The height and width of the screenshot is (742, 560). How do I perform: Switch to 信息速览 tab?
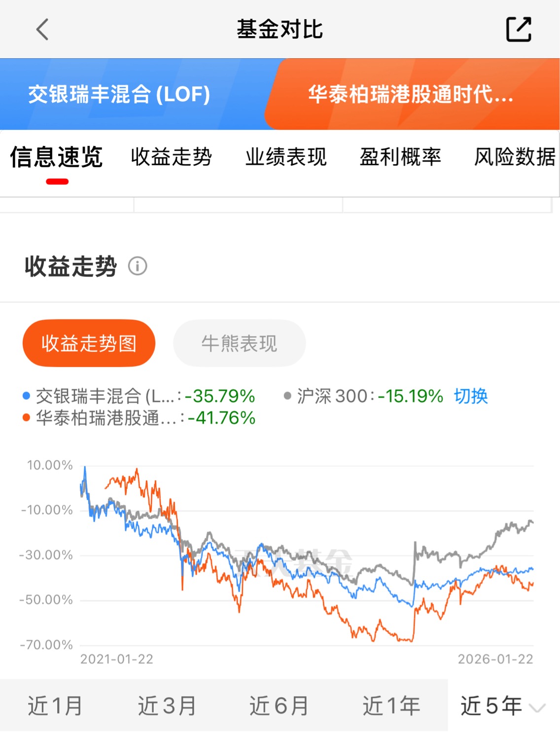[x=57, y=157]
